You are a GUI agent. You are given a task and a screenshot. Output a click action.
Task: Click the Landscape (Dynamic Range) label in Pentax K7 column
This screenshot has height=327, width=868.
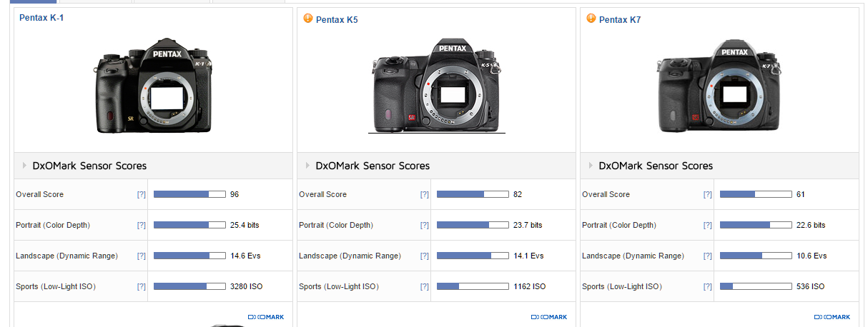click(633, 256)
